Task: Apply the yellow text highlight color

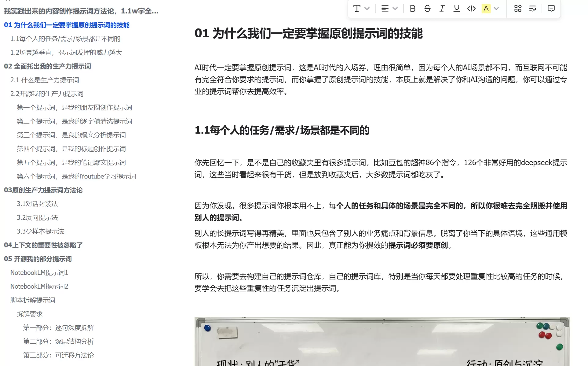Action: (x=486, y=9)
